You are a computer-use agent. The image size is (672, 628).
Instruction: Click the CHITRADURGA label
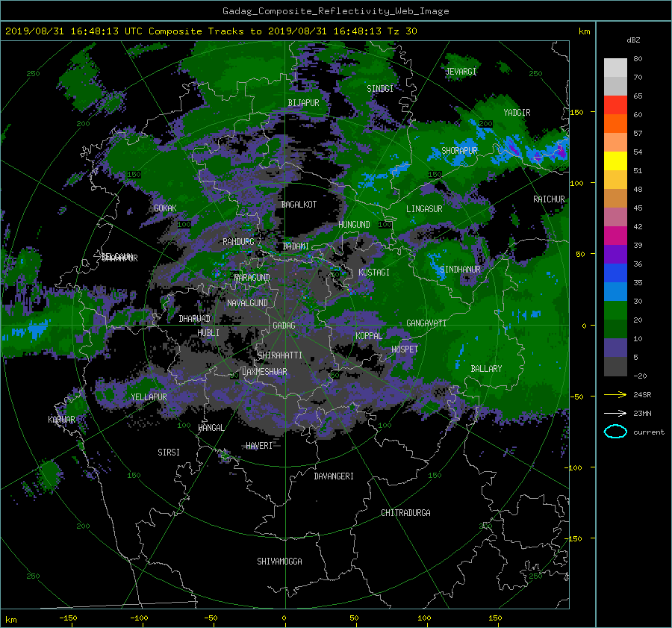pos(405,513)
